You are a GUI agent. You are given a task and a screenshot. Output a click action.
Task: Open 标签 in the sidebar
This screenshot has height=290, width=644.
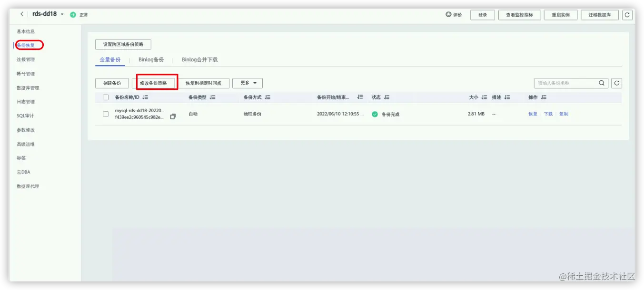pyautogui.click(x=21, y=158)
